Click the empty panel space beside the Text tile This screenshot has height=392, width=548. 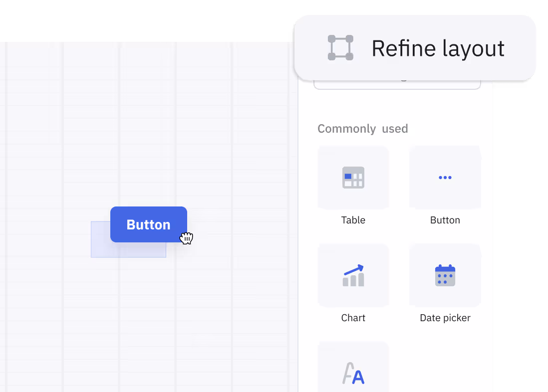tap(445, 367)
